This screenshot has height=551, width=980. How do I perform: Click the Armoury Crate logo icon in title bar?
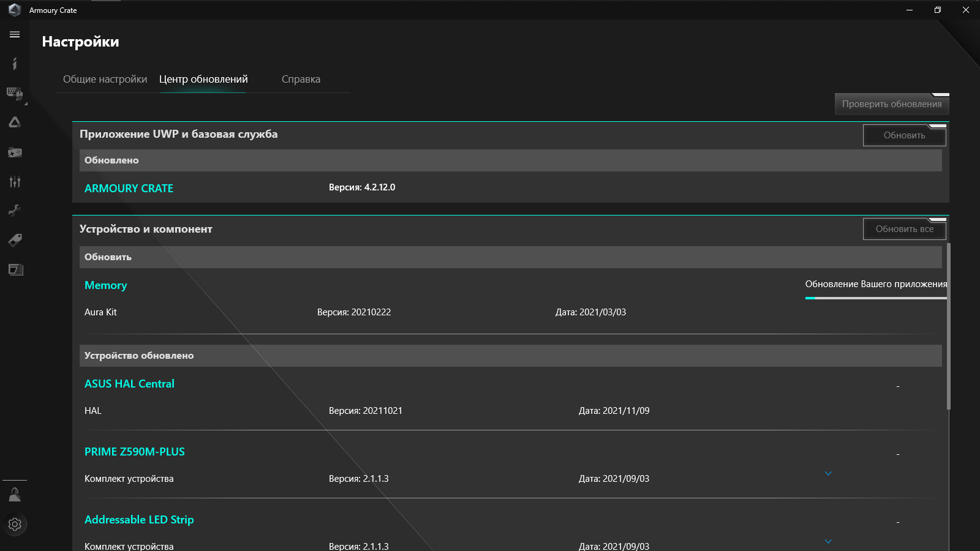point(15,10)
